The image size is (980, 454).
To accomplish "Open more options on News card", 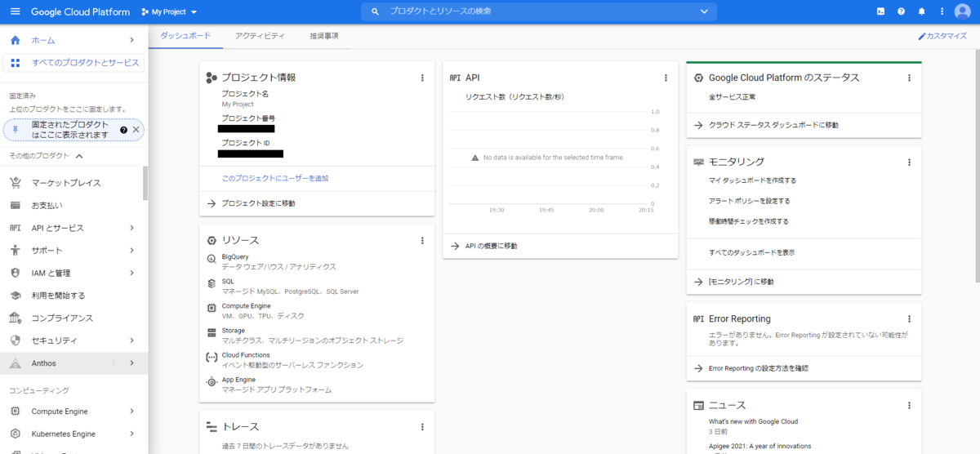I will [x=909, y=405].
